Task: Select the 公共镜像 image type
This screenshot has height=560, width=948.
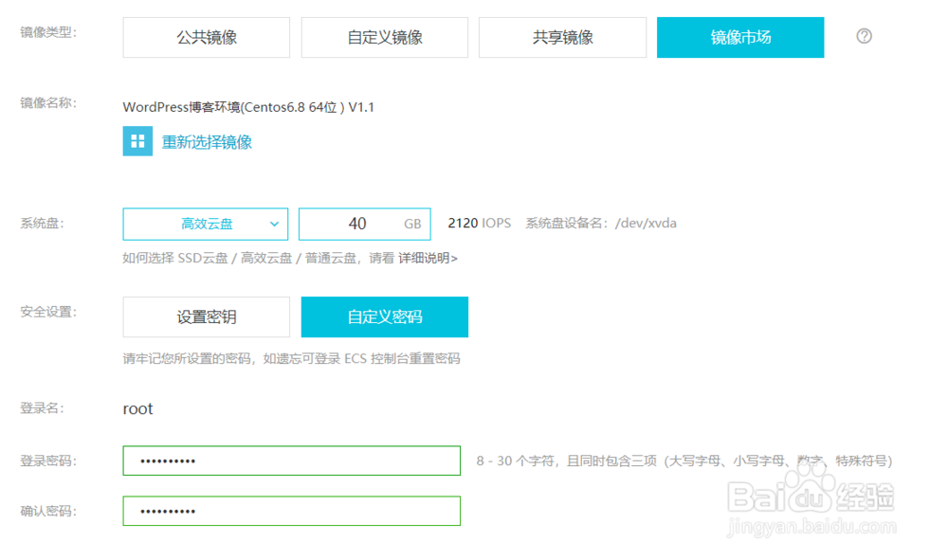Action: pos(206,38)
